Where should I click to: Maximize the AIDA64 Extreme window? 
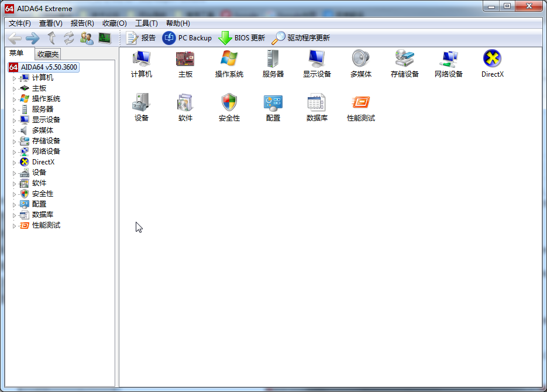507,6
